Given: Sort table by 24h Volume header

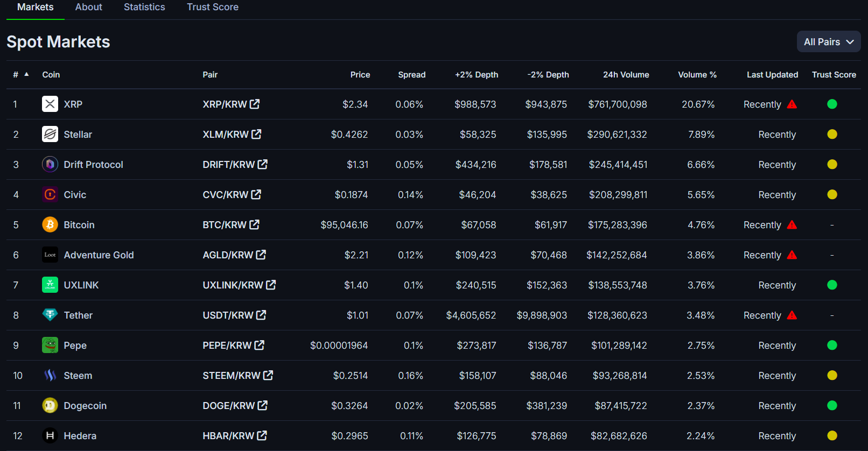Looking at the screenshot, I should [x=626, y=75].
